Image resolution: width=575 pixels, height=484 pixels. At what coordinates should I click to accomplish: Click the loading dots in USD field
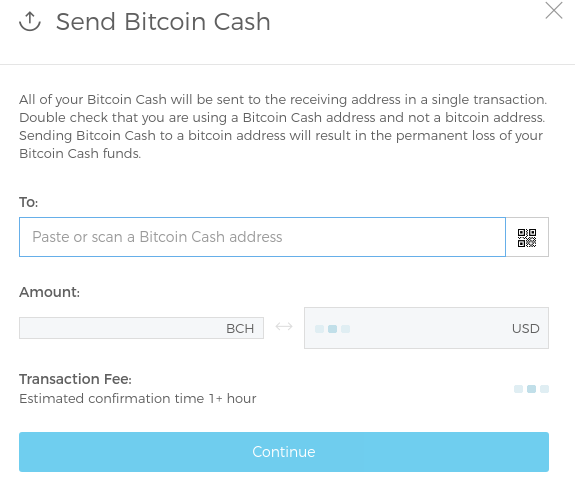pos(333,329)
